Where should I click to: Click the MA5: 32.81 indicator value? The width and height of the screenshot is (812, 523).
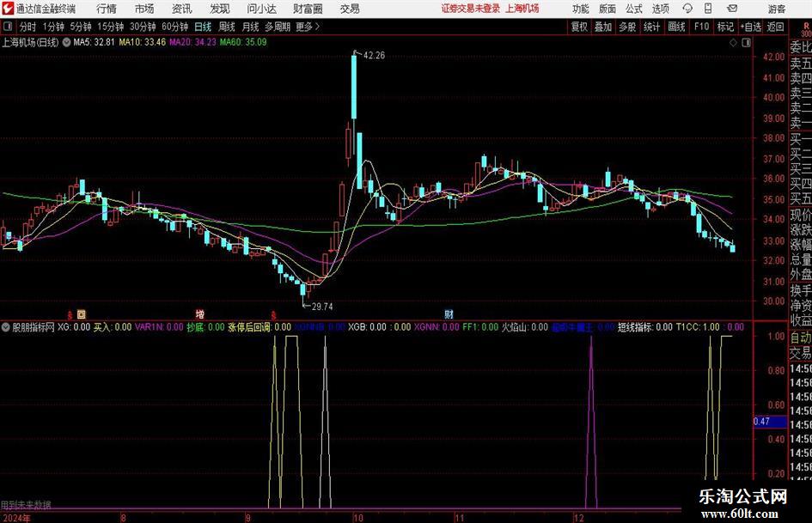pyautogui.click(x=94, y=42)
